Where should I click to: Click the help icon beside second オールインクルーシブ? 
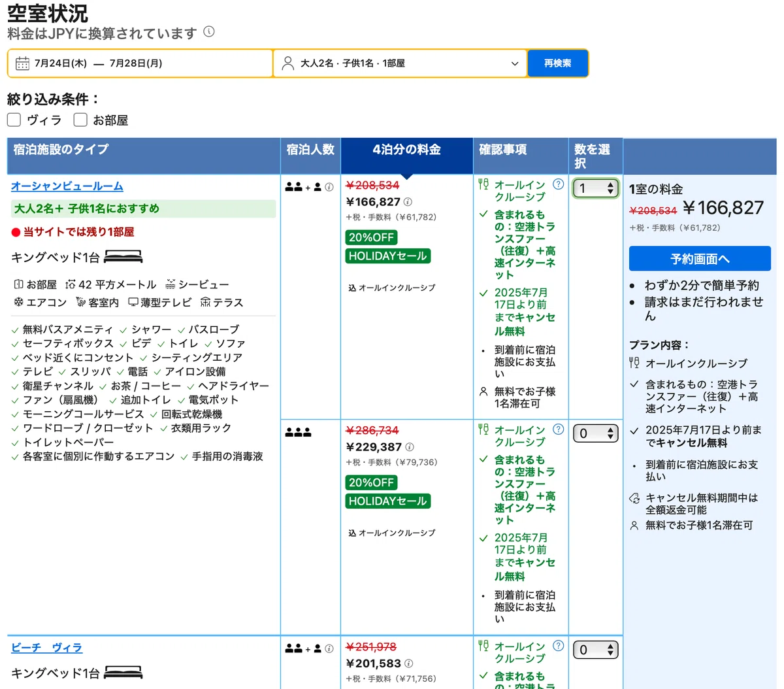[558, 429]
